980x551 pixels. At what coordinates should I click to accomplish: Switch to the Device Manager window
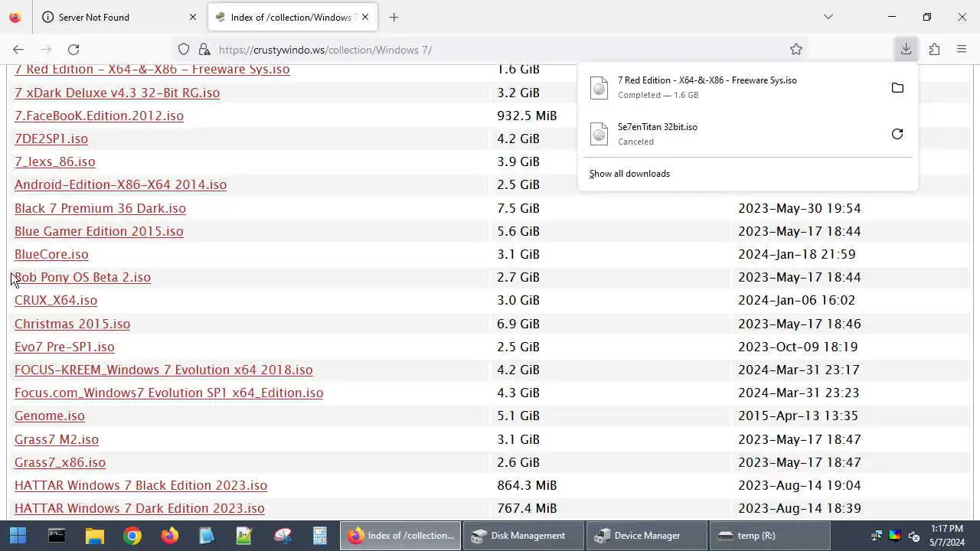tap(647, 536)
